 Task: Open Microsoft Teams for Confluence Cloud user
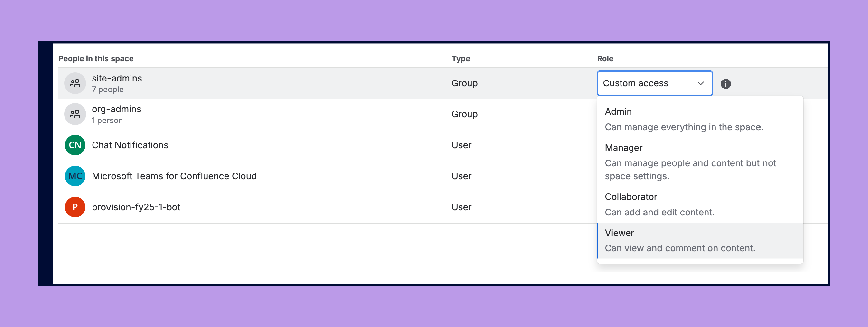point(174,176)
